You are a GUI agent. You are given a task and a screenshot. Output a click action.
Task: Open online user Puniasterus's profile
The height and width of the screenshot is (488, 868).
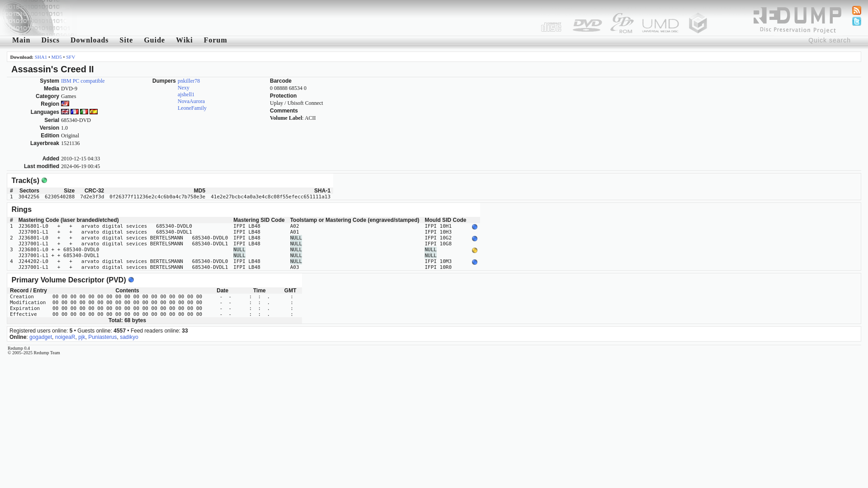point(102,337)
